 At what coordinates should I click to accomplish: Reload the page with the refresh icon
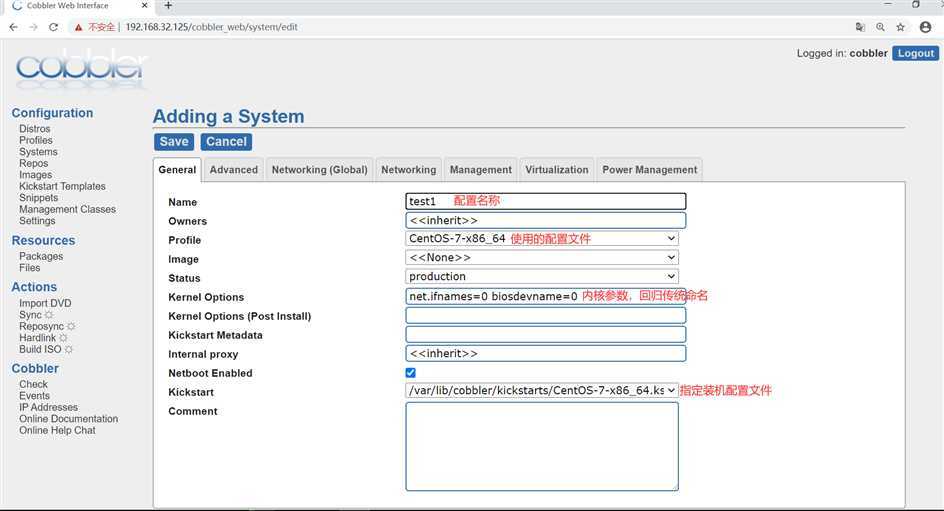[x=54, y=27]
